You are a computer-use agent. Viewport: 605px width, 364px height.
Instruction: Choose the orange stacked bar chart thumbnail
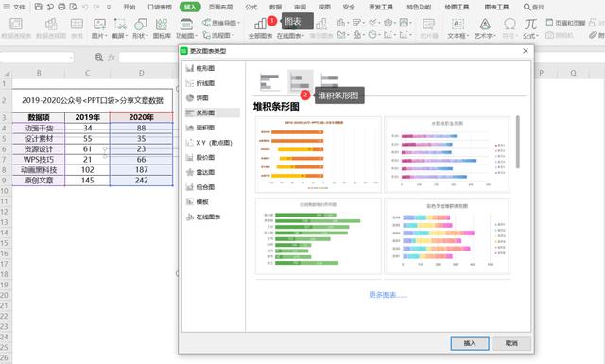(319, 154)
